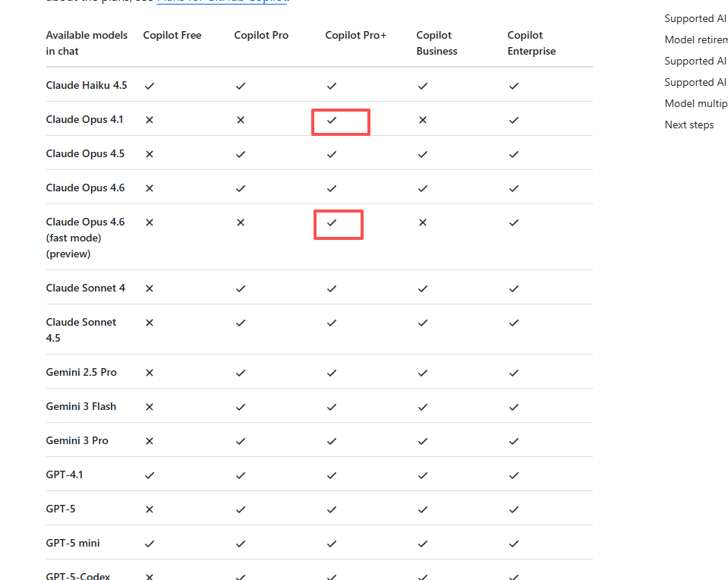
Task: Click Gemini 3 Flash X mark under Copilot Free
Action: point(150,407)
